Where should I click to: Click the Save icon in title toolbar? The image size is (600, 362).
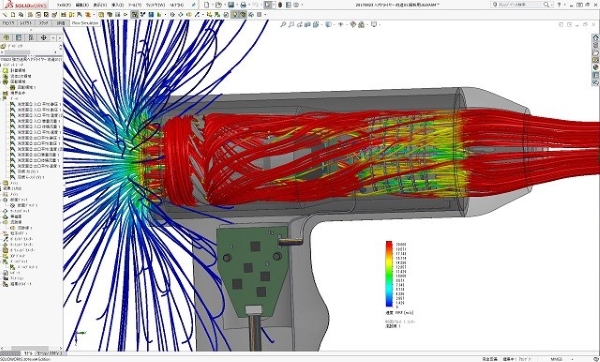coord(231,5)
